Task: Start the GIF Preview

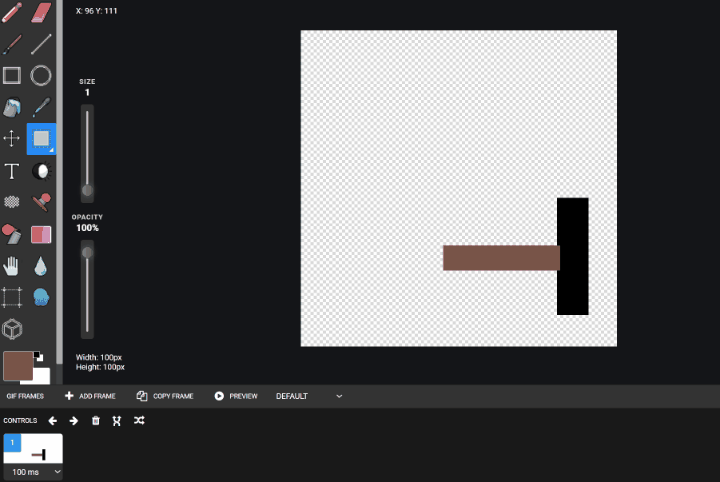Action: tap(236, 396)
